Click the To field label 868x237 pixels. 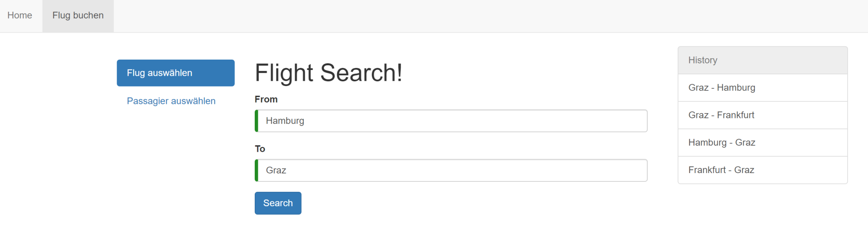[260, 149]
